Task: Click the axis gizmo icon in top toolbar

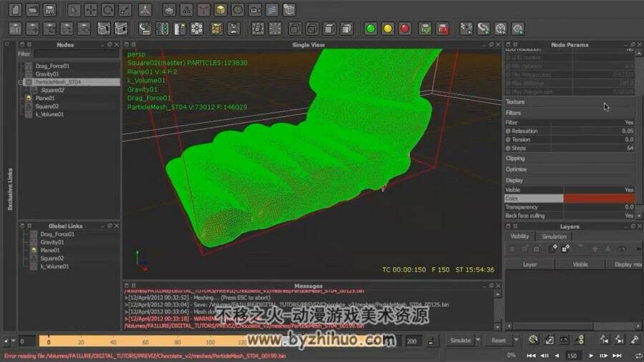Action: click(x=145, y=9)
